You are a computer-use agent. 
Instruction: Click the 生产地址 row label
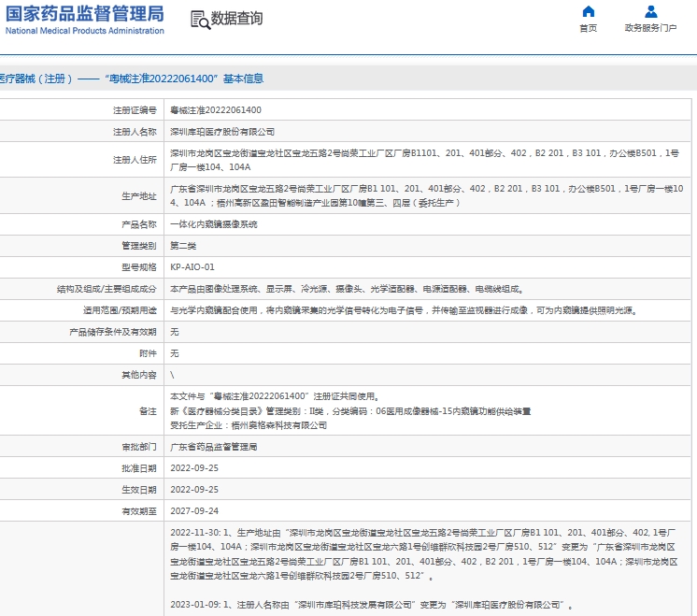139,195
